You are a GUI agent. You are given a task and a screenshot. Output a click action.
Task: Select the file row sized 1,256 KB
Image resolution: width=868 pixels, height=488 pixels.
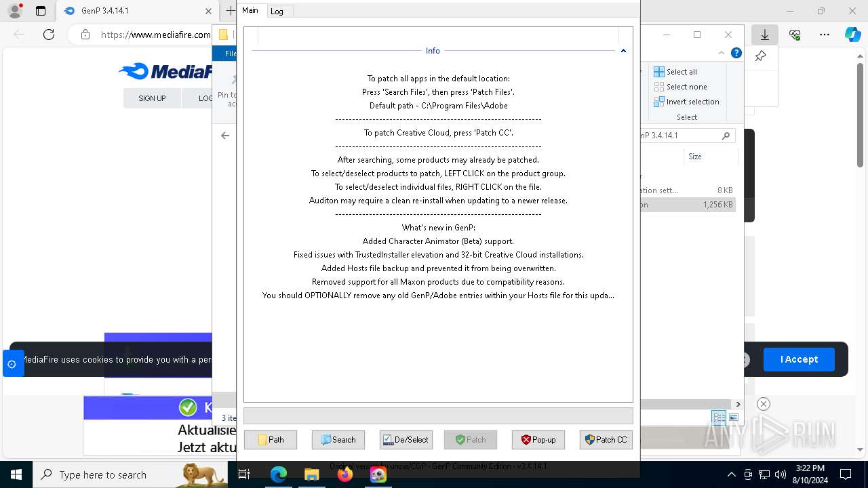pos(688,205)
